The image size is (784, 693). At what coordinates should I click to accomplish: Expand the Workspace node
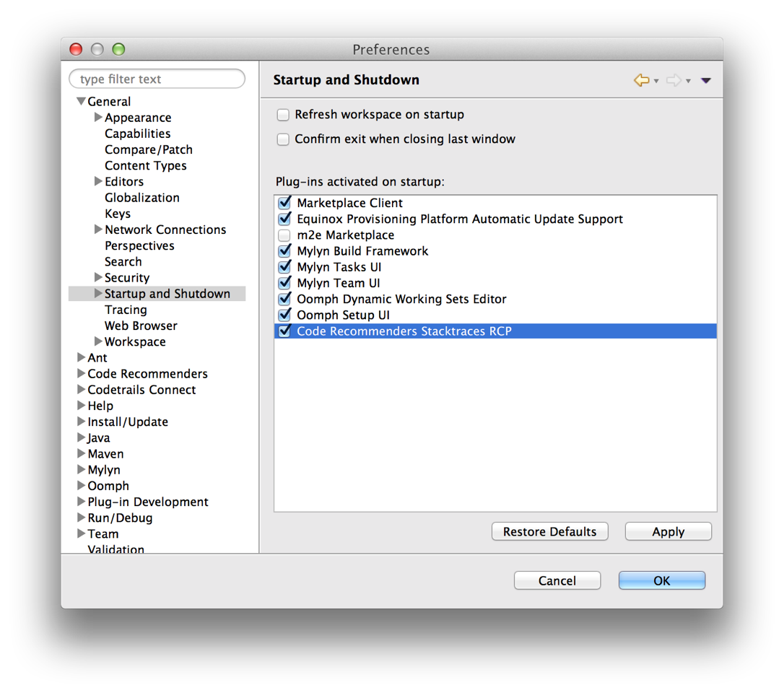pos(98,341)
